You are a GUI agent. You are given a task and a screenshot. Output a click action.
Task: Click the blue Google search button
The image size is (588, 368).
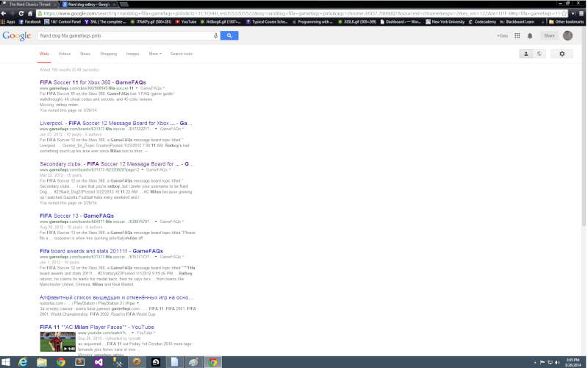[x=229, y=35]
